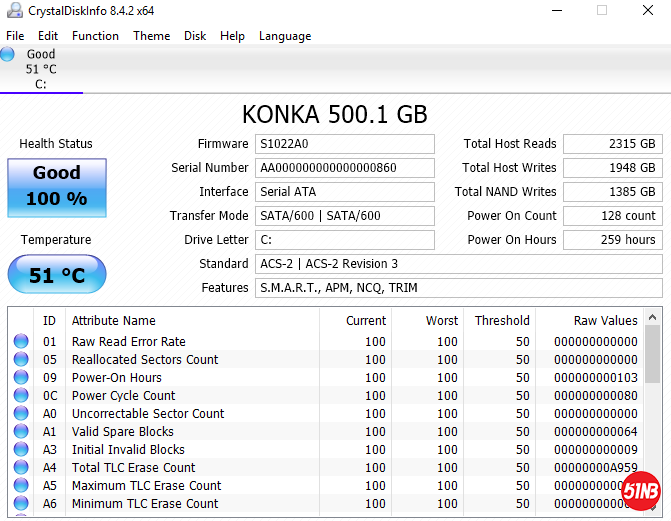The width and height of the screenshot is (671, 521).
Task: Click the status orb beside Total TLC Erase Count
Action: point(21,468)
